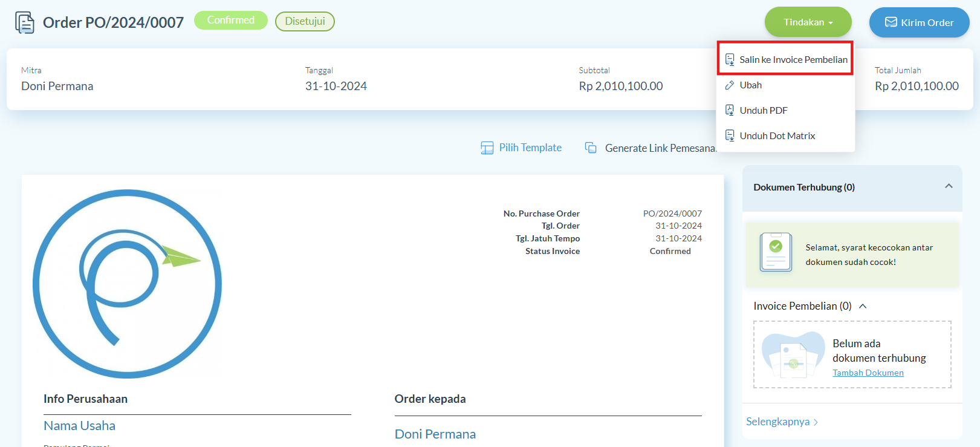Open the Tindakan dropdown button
980x447 pixels.
(x=808, y=22)
